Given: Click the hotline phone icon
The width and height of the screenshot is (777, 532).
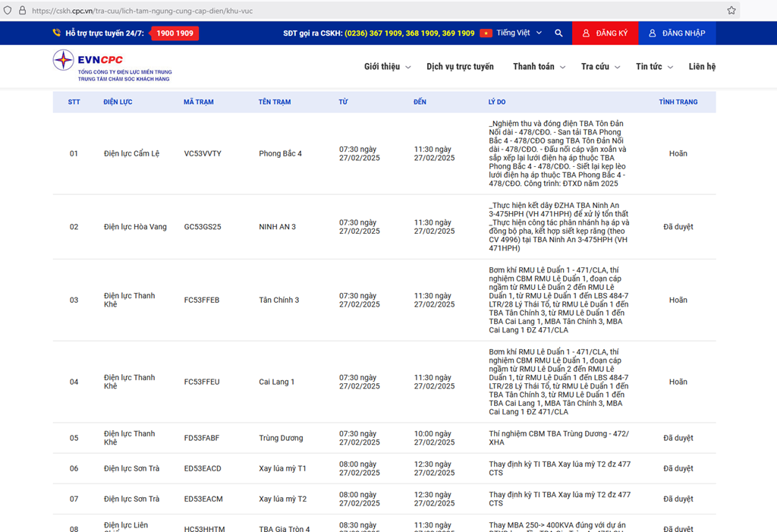Looking at the screenshot, I should point(57,33).
